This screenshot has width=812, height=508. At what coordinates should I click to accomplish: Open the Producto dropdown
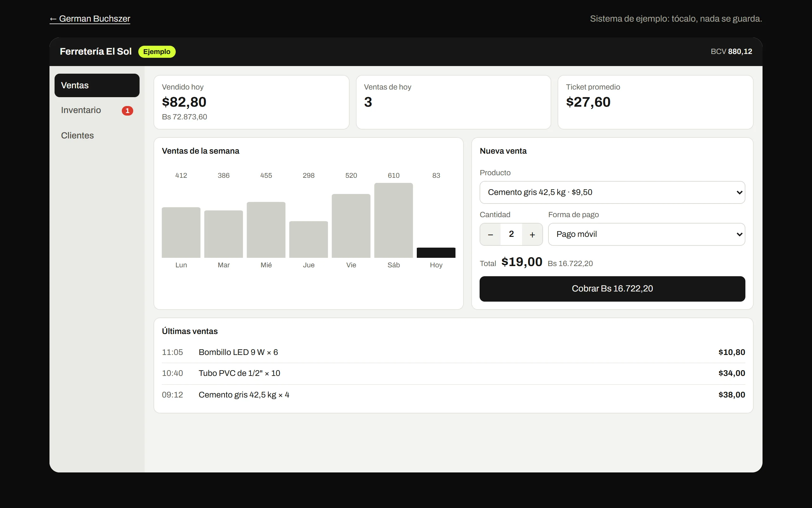click(x=612, y=192)
